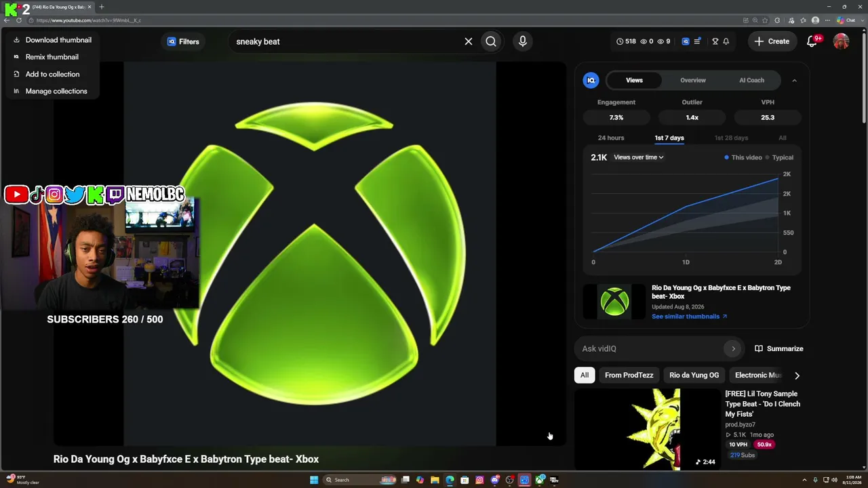The image size is (868, 488).
Task: Open the AI Coach tab
Action: tap(751, 80)
